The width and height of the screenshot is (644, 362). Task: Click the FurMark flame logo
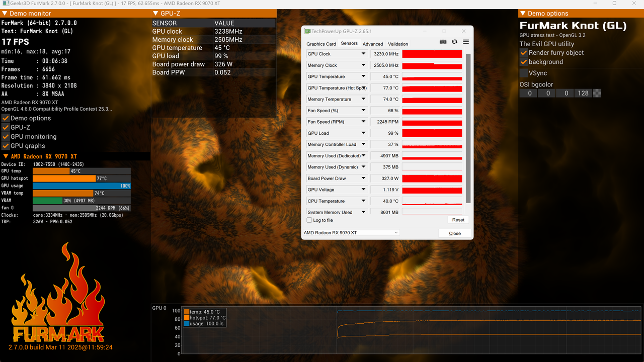click(x=59, y=293)
